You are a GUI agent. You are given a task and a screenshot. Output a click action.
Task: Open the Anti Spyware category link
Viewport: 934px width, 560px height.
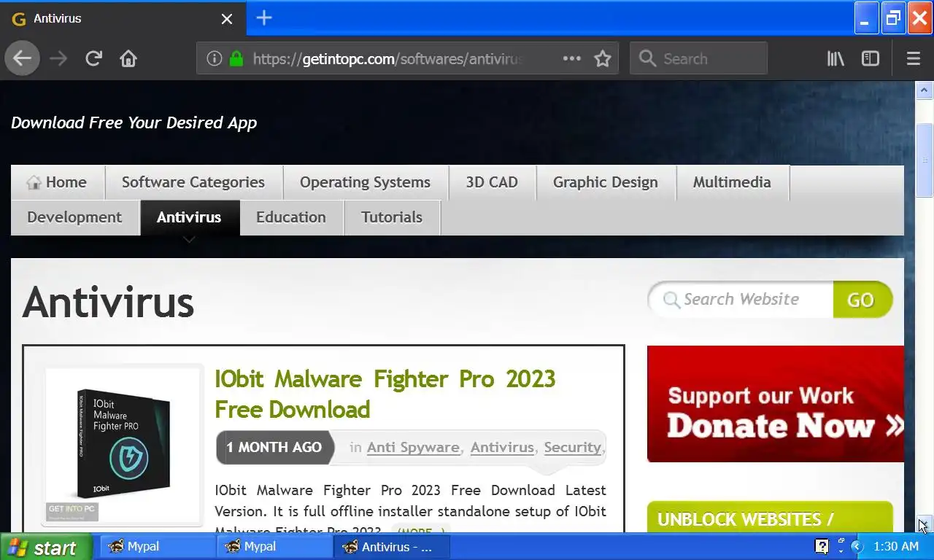click(x=413, y=447)
